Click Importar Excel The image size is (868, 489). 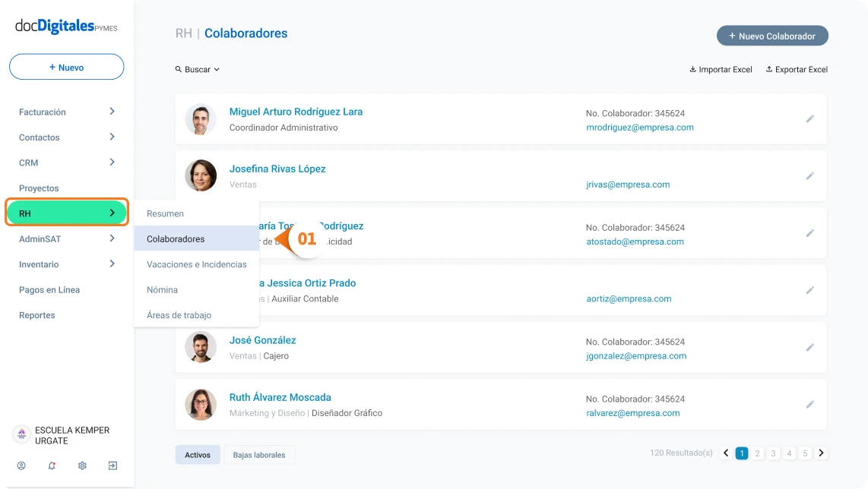pyautogui.click(x=721, y=69)
